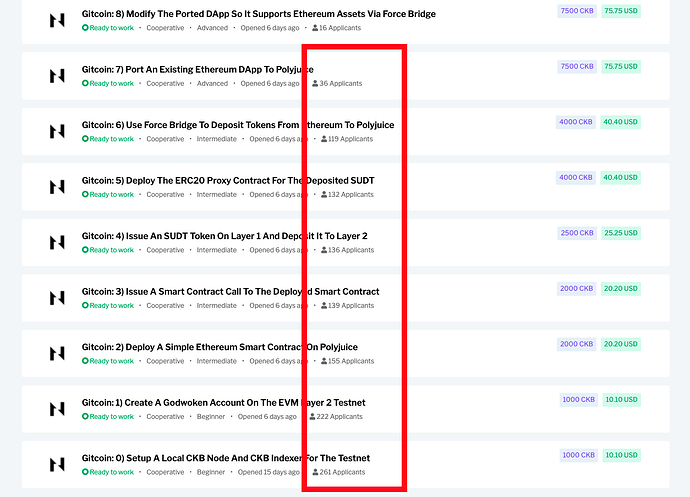Image resolution: width=690 pixels, height=497 pixels.
Task: Click the Nervos logo beside Force Bridge deposit bounty
Action: (57, 131)
